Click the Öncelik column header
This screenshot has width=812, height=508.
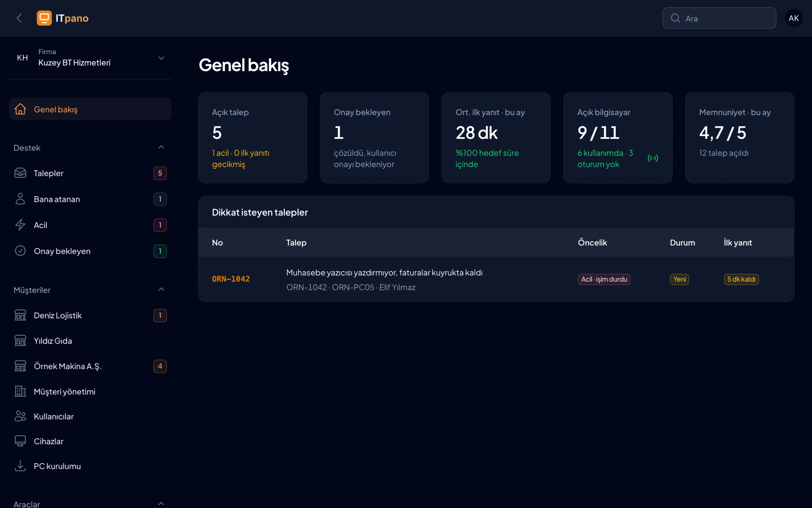coord(592,242)
